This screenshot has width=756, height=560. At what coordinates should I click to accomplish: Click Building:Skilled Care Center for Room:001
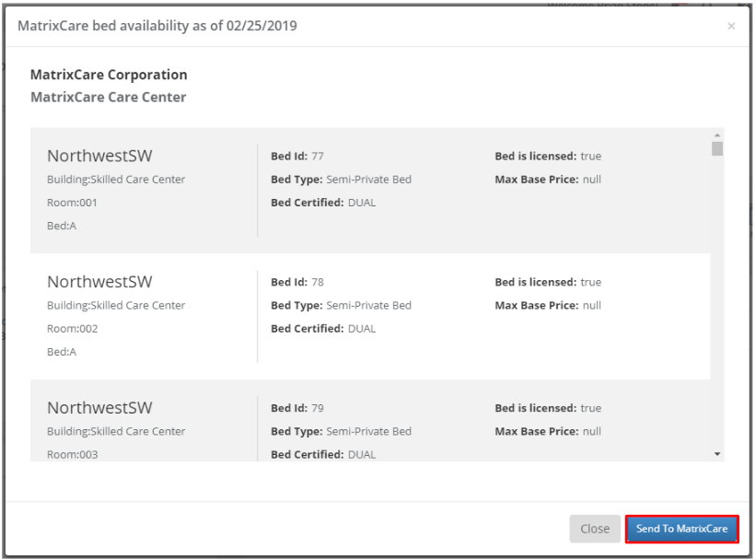(116, 180)
